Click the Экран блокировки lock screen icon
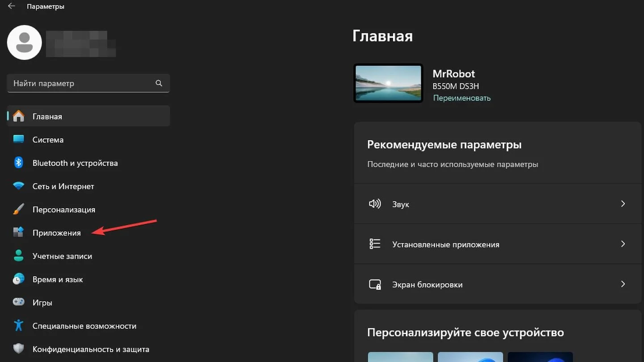Screen dimensions: 644x362 375,285
